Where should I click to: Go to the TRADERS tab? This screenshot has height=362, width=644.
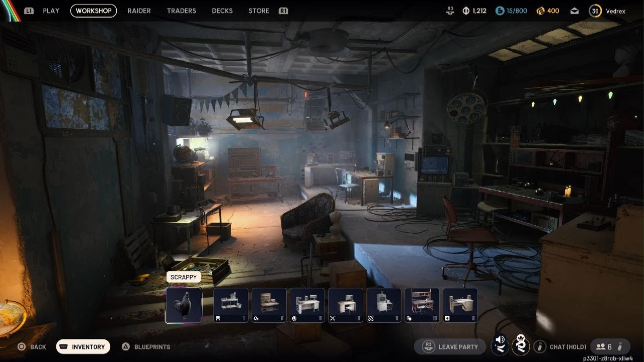[181, 11]
